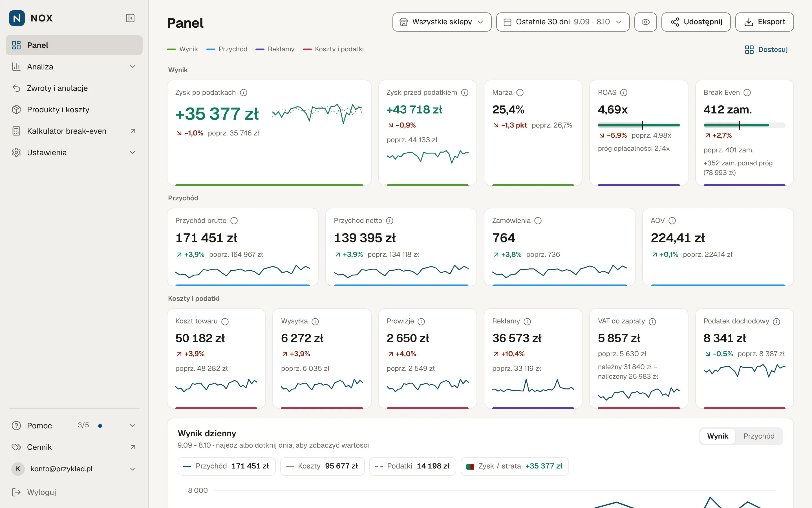Click info icon on Reklamy card
The width and height of the screenshot is (812, 508).
pyautogui.click(x=527, y=321)
